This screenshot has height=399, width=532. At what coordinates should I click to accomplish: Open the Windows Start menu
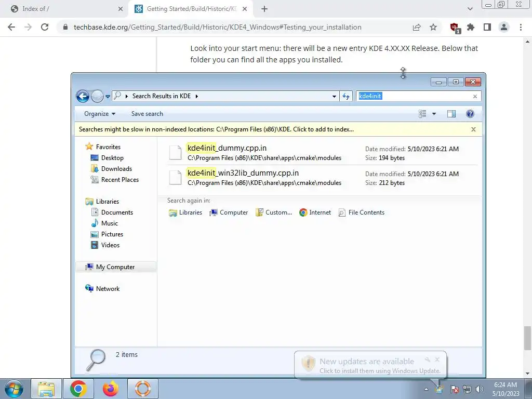pos(14,389)
